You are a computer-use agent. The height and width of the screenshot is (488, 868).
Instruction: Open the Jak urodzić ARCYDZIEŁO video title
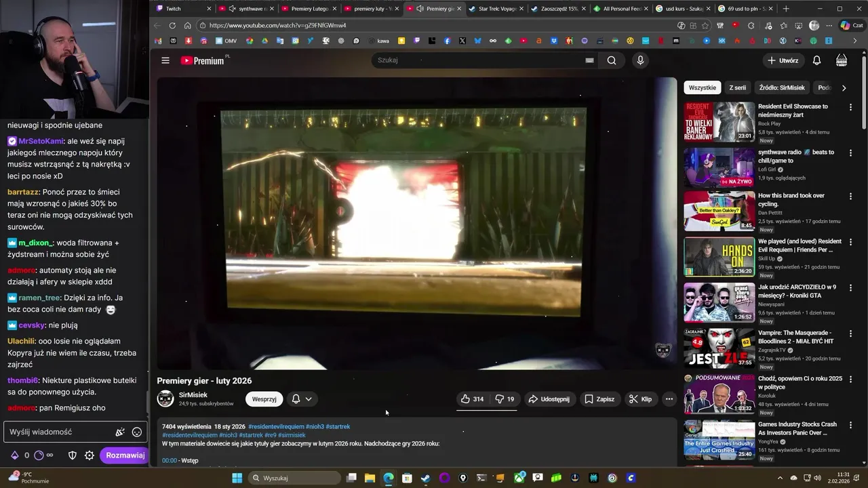(797, 291)
